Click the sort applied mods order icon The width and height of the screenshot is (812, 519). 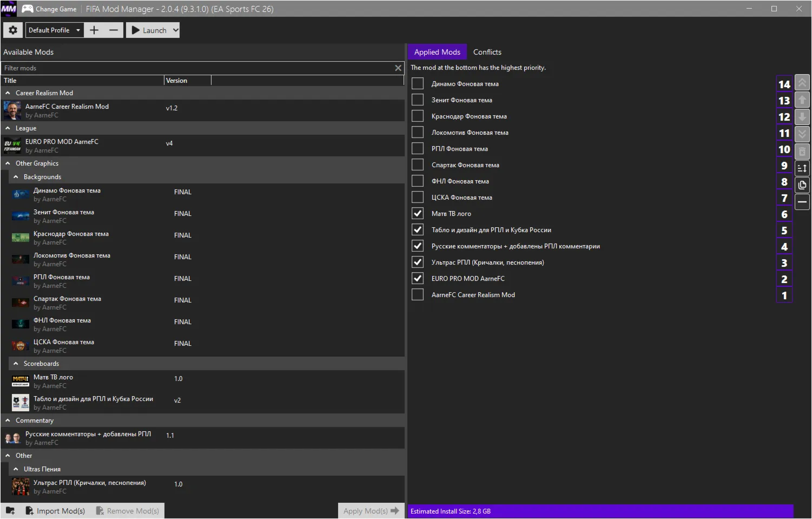point(802,168)
